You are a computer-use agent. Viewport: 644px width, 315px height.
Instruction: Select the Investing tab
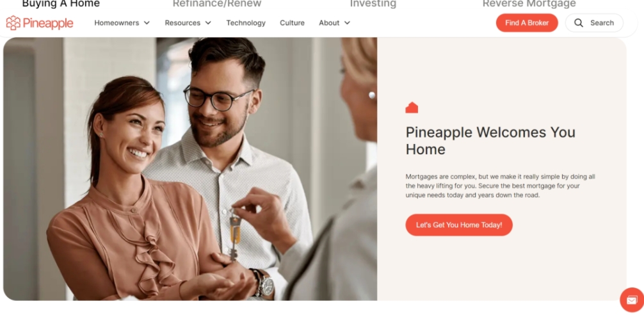pyautogui.click(x=373, y=4)
